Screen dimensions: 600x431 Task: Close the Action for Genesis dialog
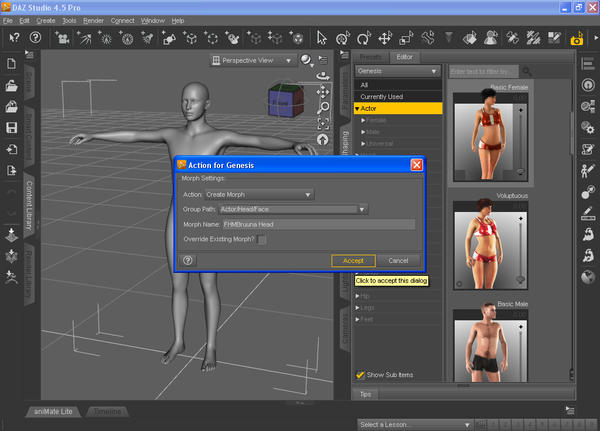click(x=416, y=165)
